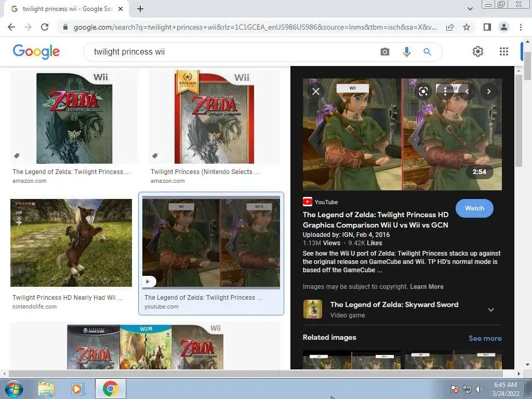Image resolution: width=532 pixels, height=399 pixels.
Task: Open site security lock info
Action: click(x=65, y=27)
